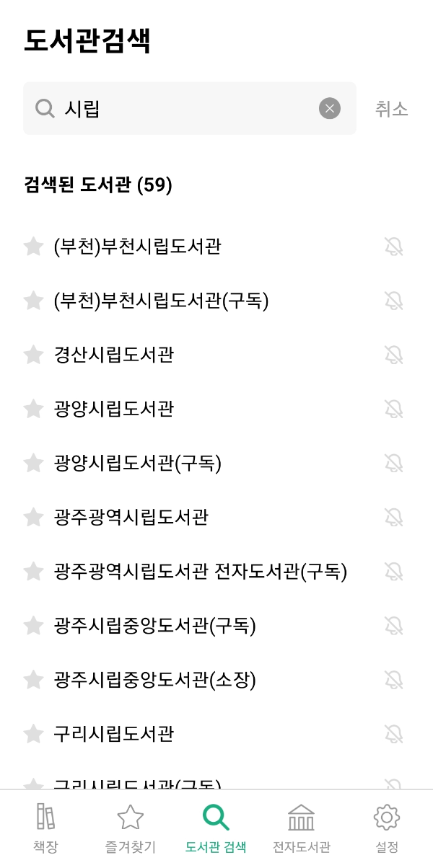This screenshot has height=868, width=433.
Task: Click the magnifying glass in the search bar
Action: tap(45, 108)
